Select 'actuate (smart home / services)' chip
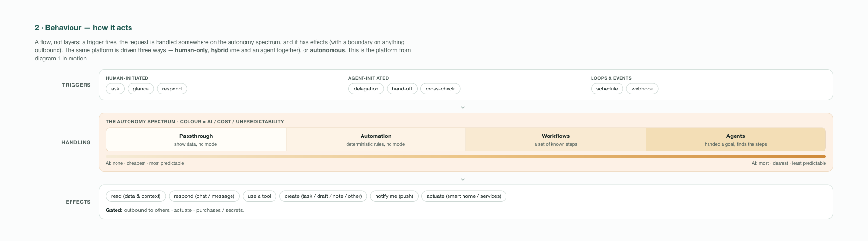Image resolution: width=868 pixels, height=241 pixels. 464,196
